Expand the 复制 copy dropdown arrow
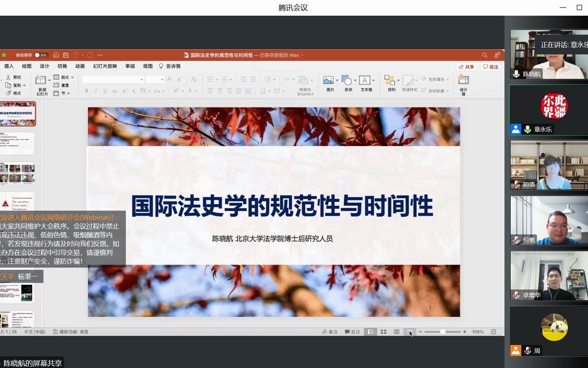The image size is (588, 368). click(24, 85)
